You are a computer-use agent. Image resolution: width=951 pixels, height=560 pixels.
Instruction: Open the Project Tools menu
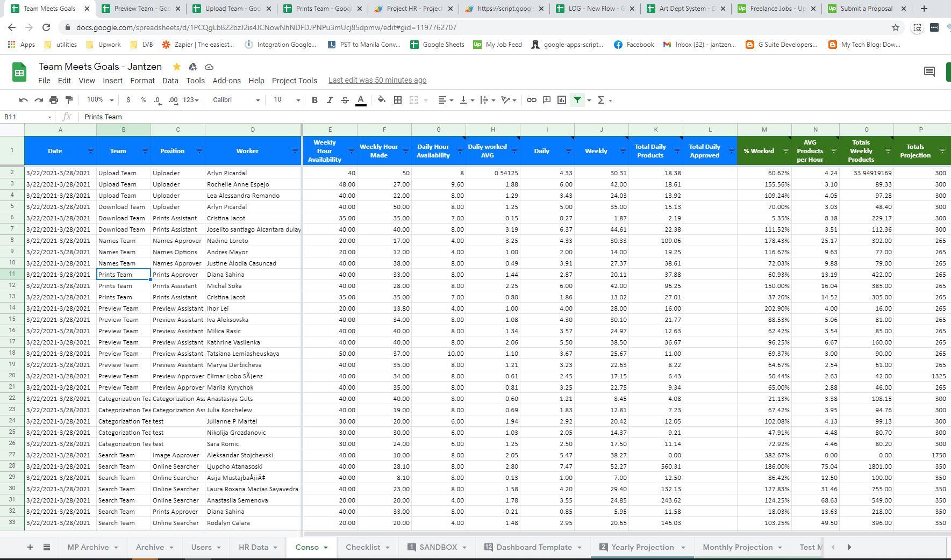click(x=294, y=81)
